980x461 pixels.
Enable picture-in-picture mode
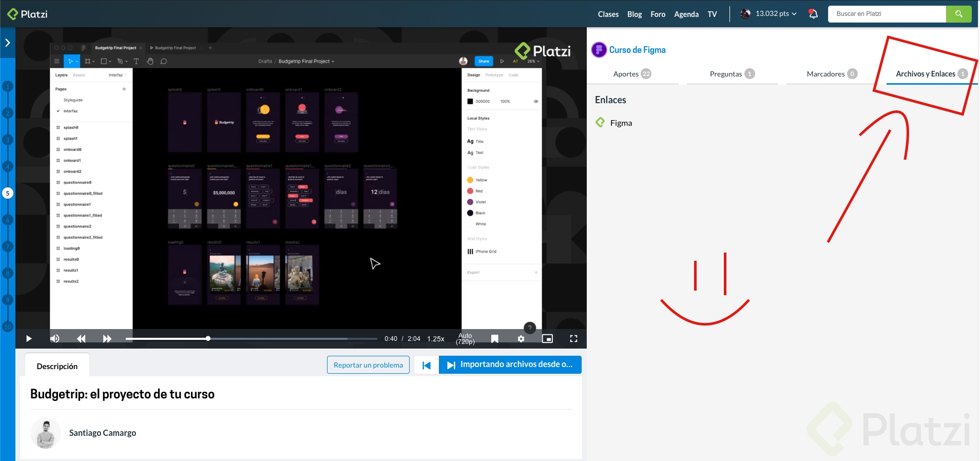[x=547, y=339]
